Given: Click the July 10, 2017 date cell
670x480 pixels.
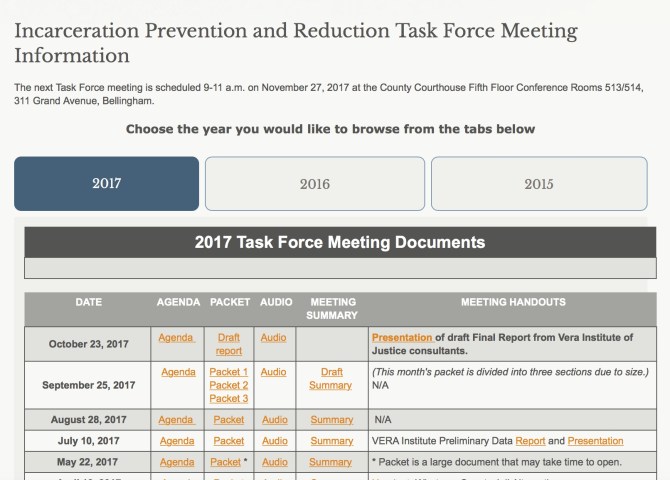Looking at the screenshot, I should pyautogui.click(x=88, y=441).
